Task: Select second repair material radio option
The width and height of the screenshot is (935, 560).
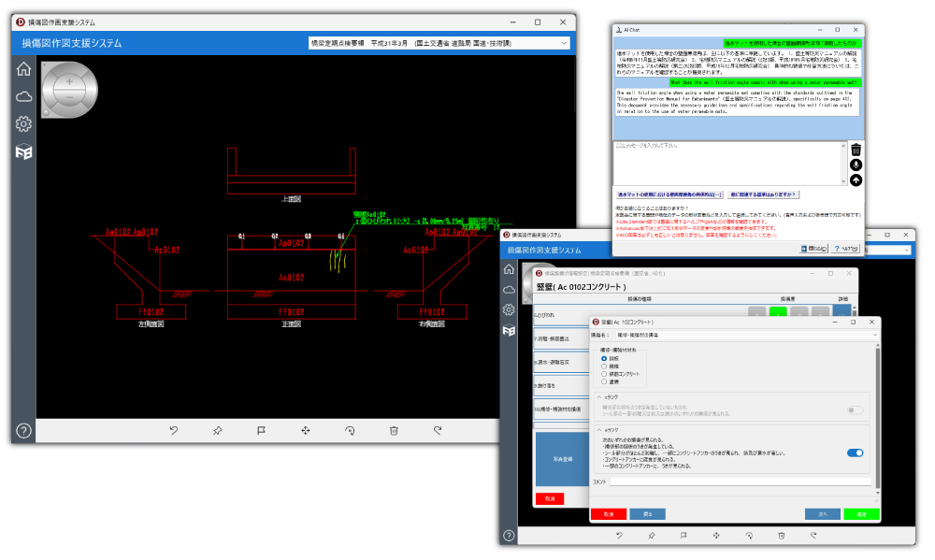Action: click(604, 366)
